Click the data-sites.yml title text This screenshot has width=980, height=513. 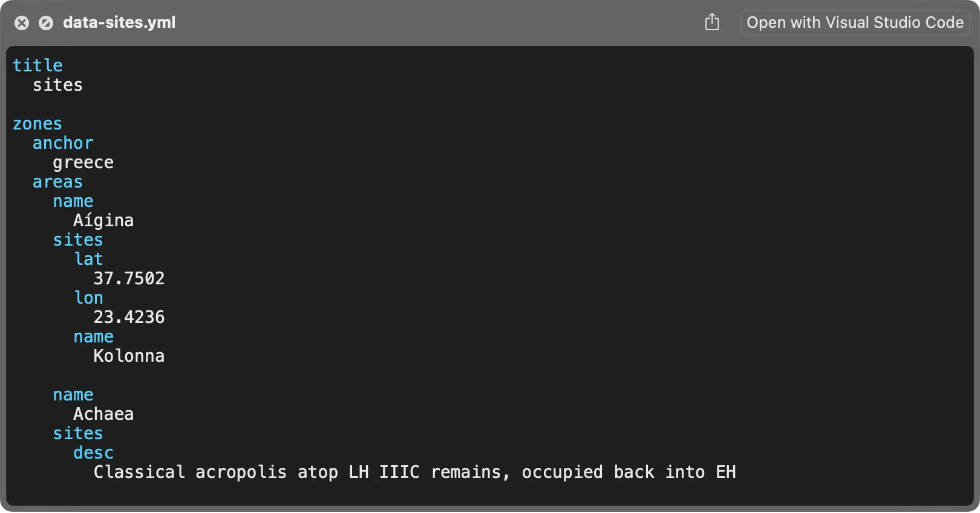(x=119, y=22)
